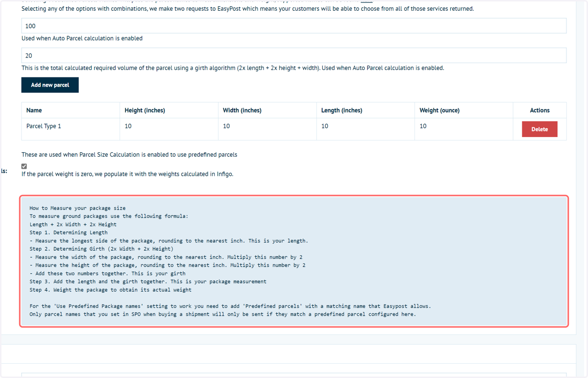Image resolution: width=588 pixels, height=378 pixels.
Task: Click 'Only parcel names that you set in SPO' line
Action: pos(222,314)
